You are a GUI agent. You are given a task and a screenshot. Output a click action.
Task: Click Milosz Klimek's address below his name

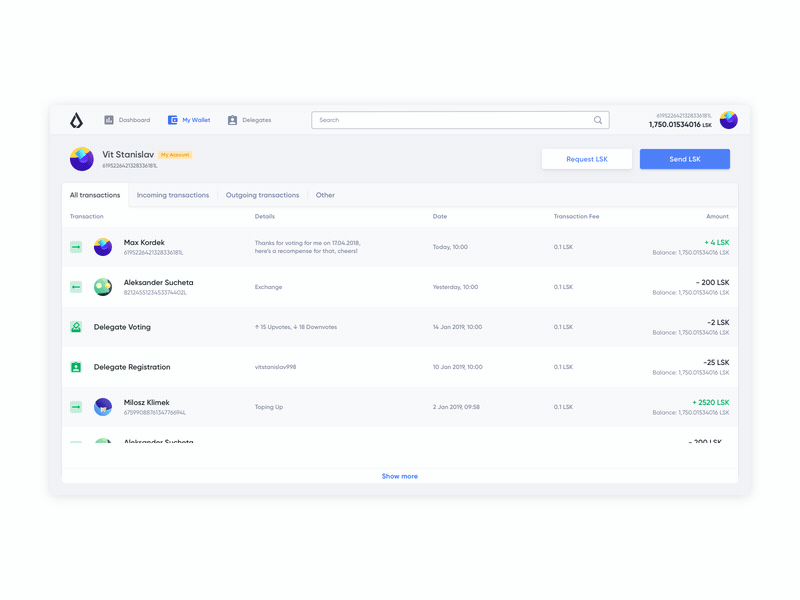point(155,413)
